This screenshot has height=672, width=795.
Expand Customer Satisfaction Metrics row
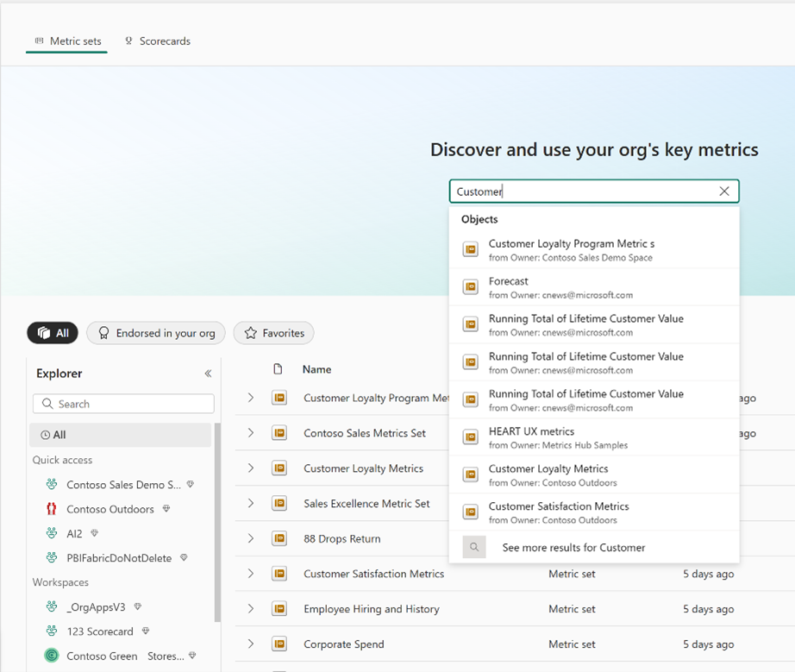point(250,574)
